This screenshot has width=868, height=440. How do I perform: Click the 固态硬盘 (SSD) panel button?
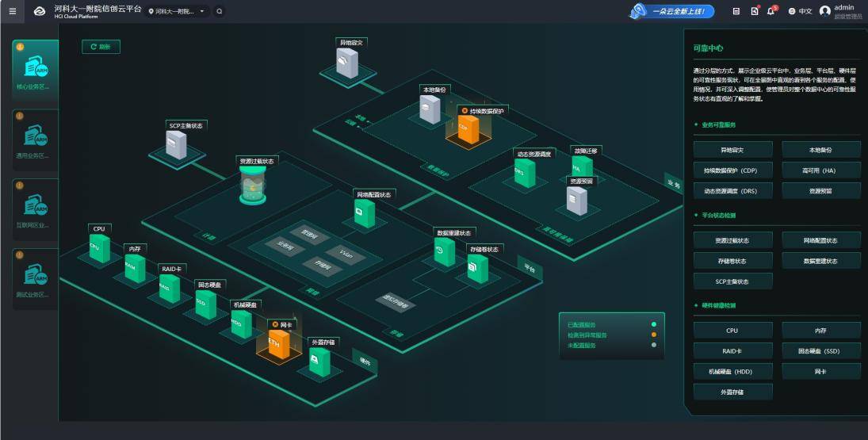pyautogui.click(x=820, y=350)
